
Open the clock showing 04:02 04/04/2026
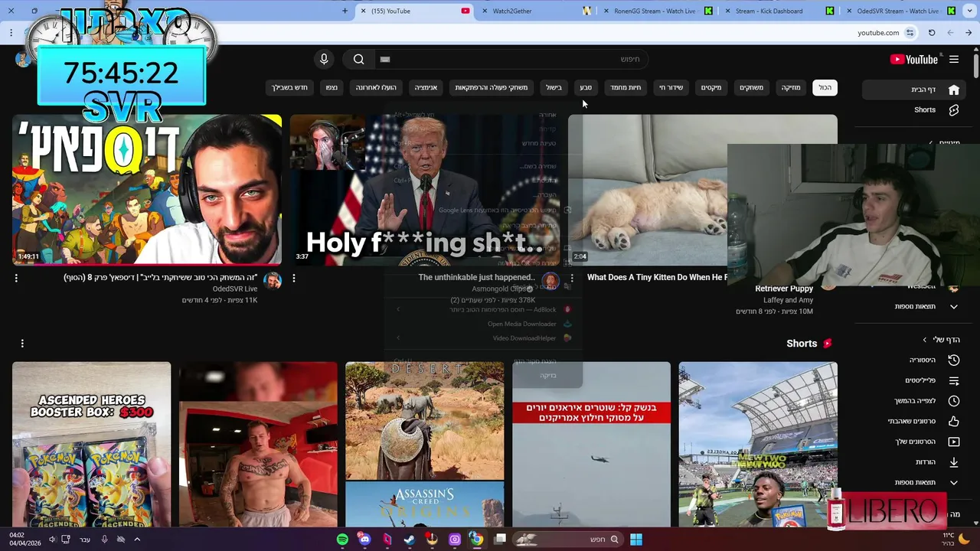coord(25,540)
